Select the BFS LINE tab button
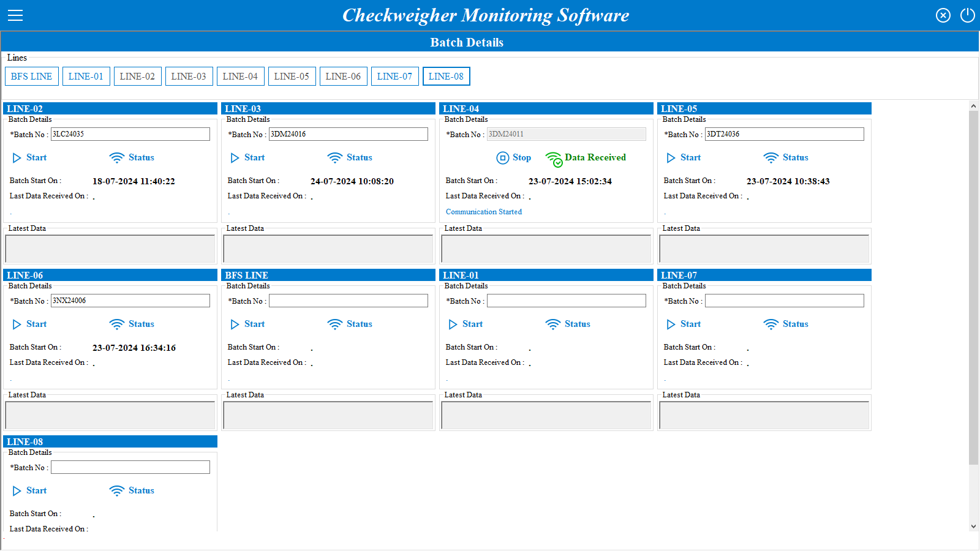980x551 pixels. coord(32,77)
